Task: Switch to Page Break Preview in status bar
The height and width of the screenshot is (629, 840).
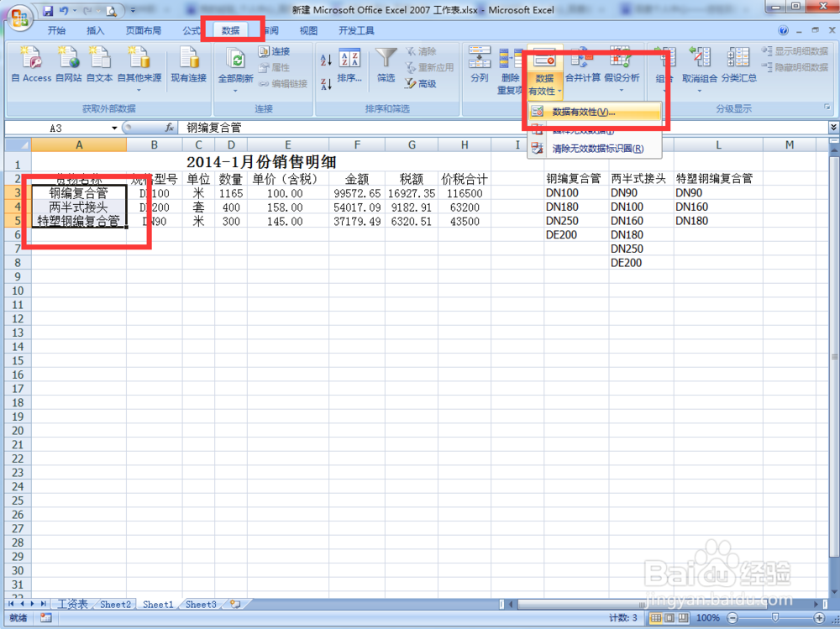Action: [x=684, y=618]
